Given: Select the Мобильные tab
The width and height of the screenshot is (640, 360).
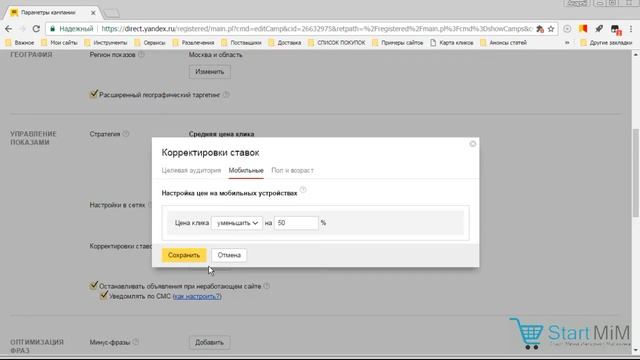Looking at the screenshot, I should click(x=246, y=170).
